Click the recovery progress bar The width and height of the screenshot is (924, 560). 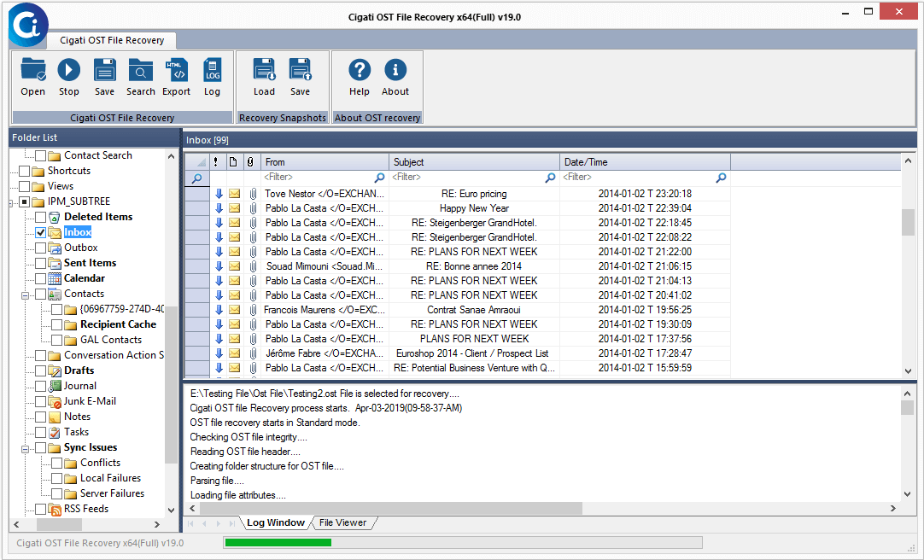(x=463, y=542)
